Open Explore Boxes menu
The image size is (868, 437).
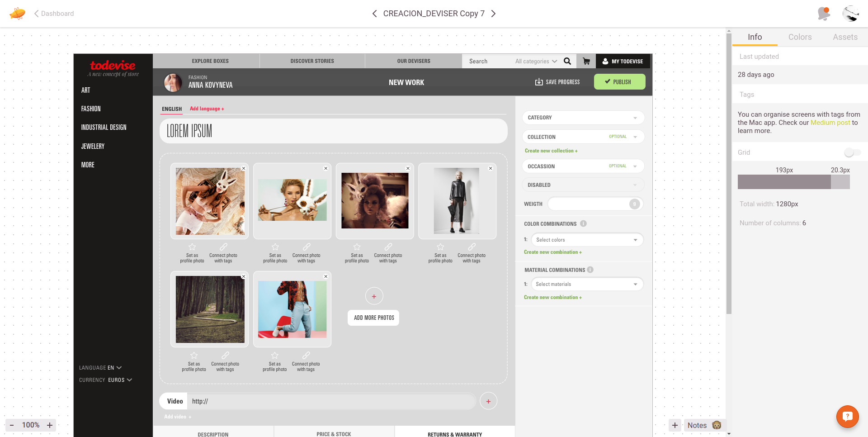click(210, 61)
